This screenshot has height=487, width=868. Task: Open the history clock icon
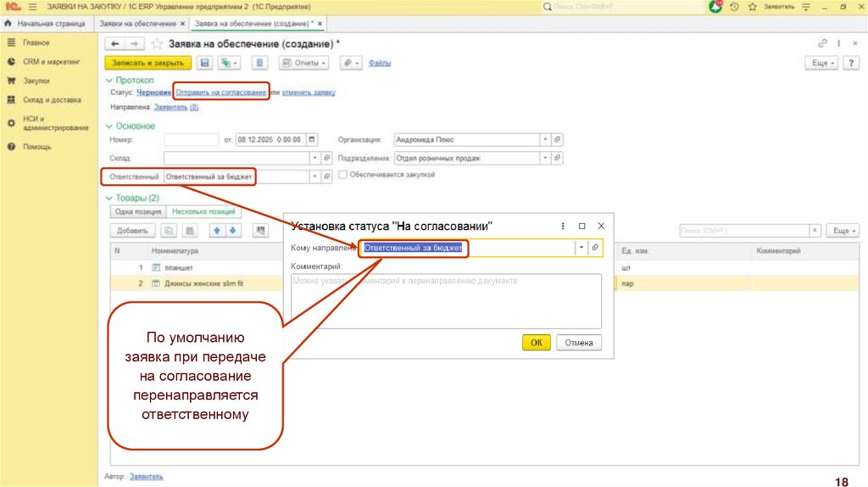click(732, 7)
